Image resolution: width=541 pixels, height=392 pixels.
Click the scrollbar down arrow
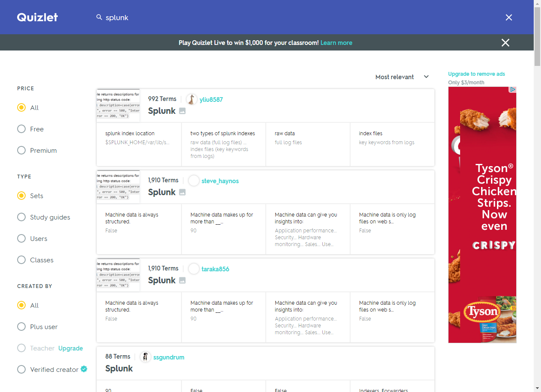(x=538, y=388)
